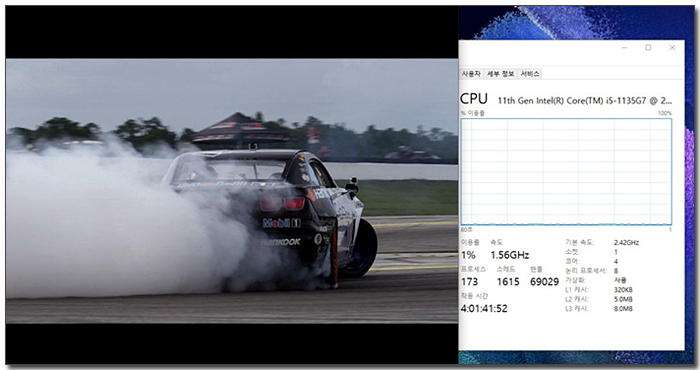Click the 2.42GHz base speed value
The height and width of the screenshot is (370, 700).
[626, 243]
